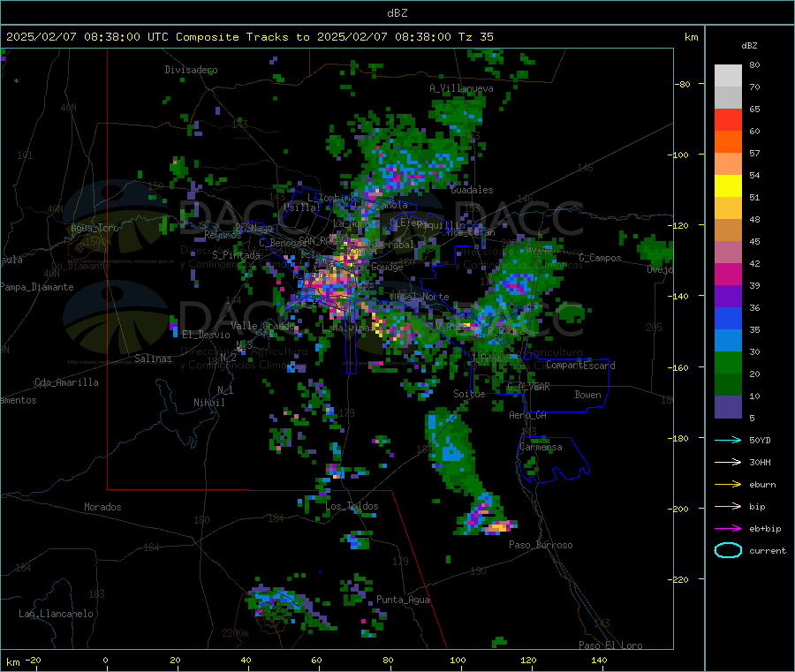Click the 'Nihuil' place label
The image size is (795, 672).
[x=208, y=403]
